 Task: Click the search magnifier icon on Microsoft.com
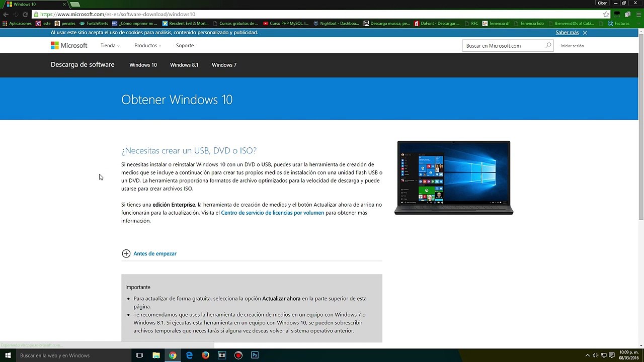pos(548,45)
